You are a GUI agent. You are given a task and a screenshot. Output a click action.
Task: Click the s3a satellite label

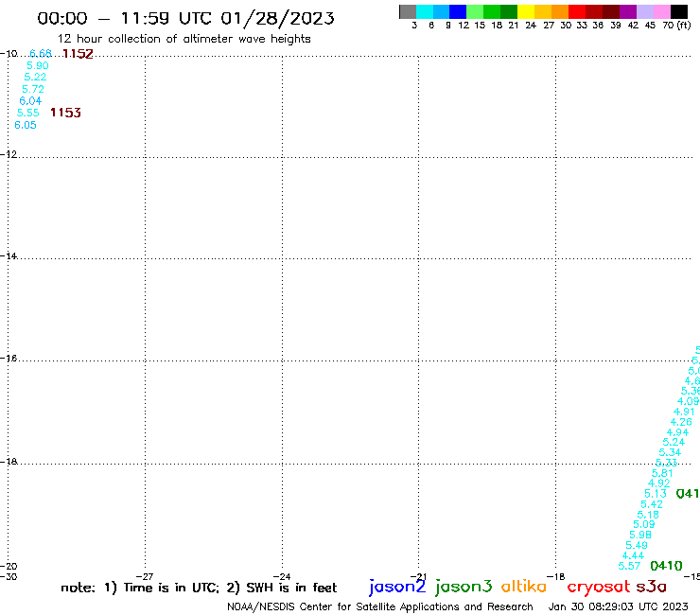[652, 587]
